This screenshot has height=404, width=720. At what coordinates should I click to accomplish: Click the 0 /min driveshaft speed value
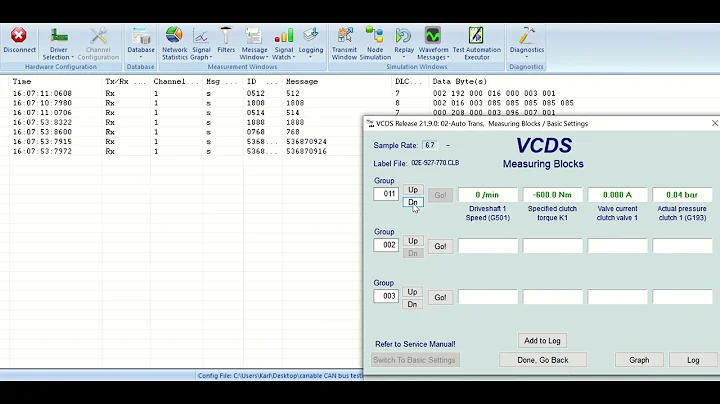click(487, 195)
